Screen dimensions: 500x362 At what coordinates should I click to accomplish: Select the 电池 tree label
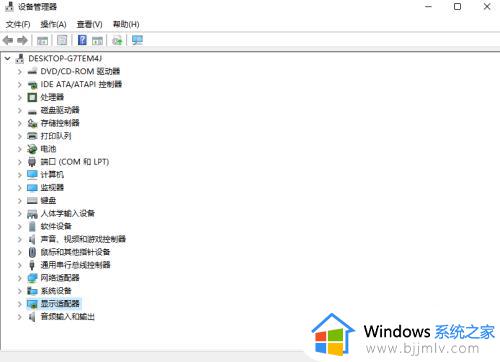(x=48, y=149)
